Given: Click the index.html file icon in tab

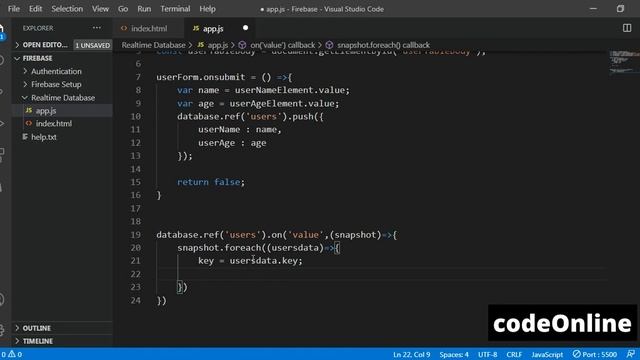Looking at the screenshot, I should pos(124,28).
